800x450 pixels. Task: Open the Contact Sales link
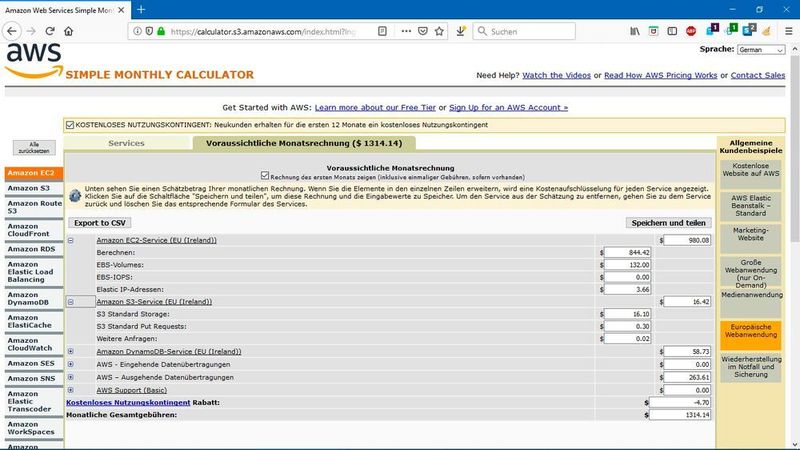pos(758,76)
